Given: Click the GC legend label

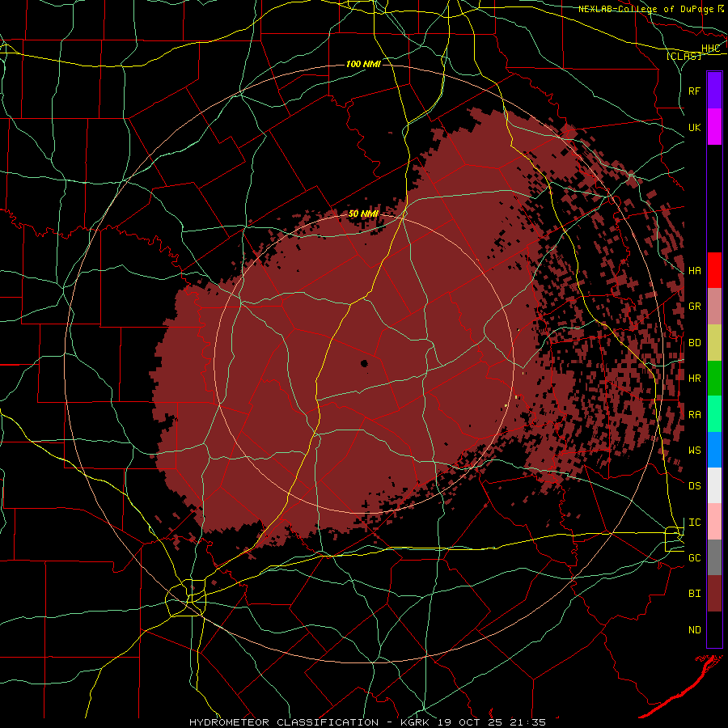Looking at the screenshot, I should (695, 558).
